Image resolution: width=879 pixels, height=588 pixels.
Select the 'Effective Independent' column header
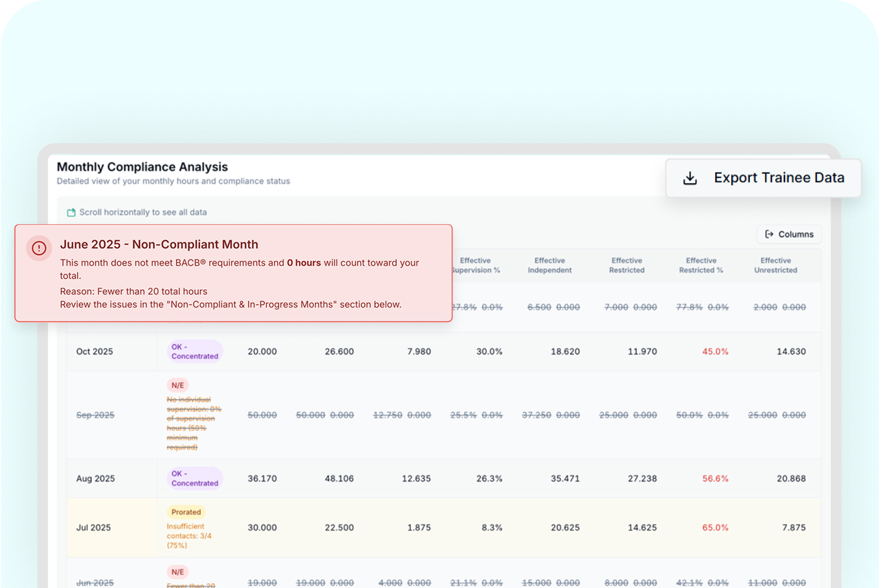coord(550,265)
